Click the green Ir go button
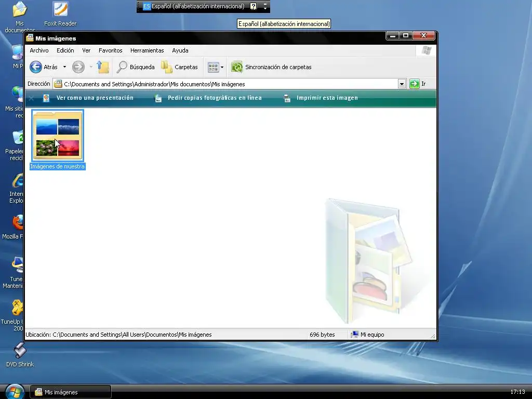Image resolution: width=532 pixels, height=399 pixels. (x=417, y=84)
